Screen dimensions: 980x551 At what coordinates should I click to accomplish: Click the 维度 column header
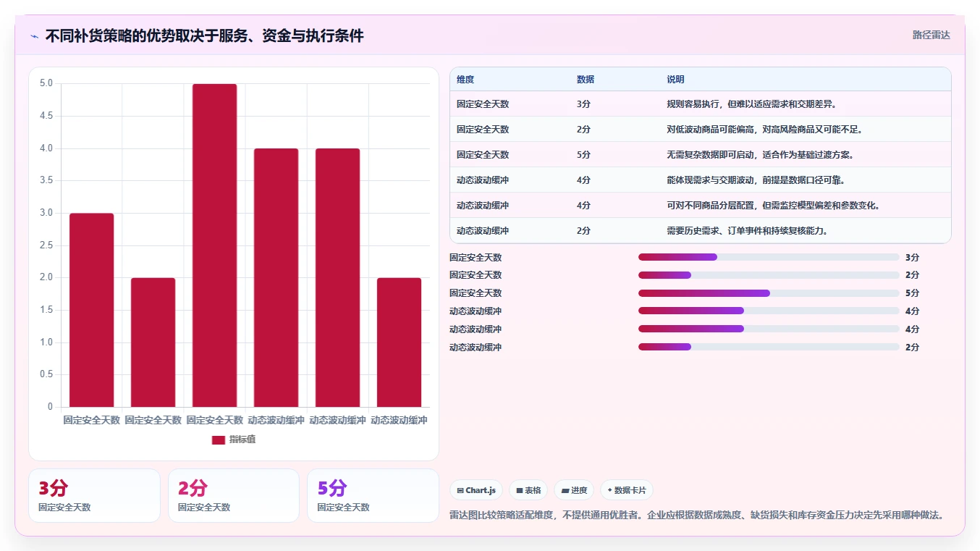[465, 80]
